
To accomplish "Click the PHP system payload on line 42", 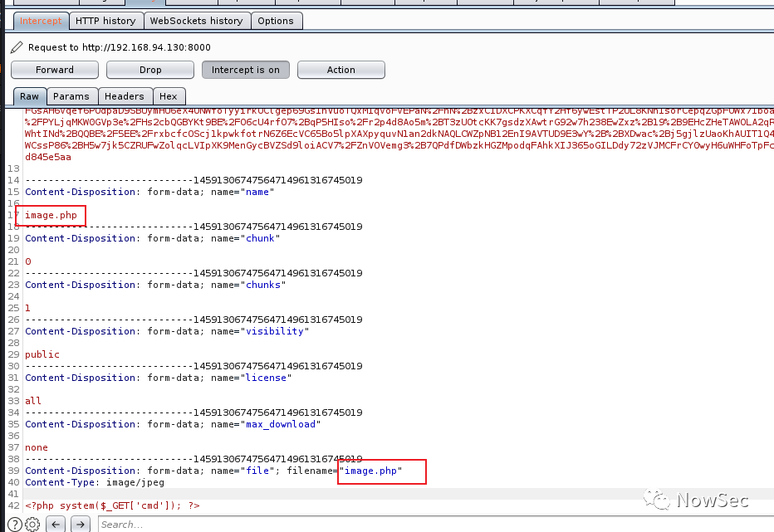I will coord(113,505).
